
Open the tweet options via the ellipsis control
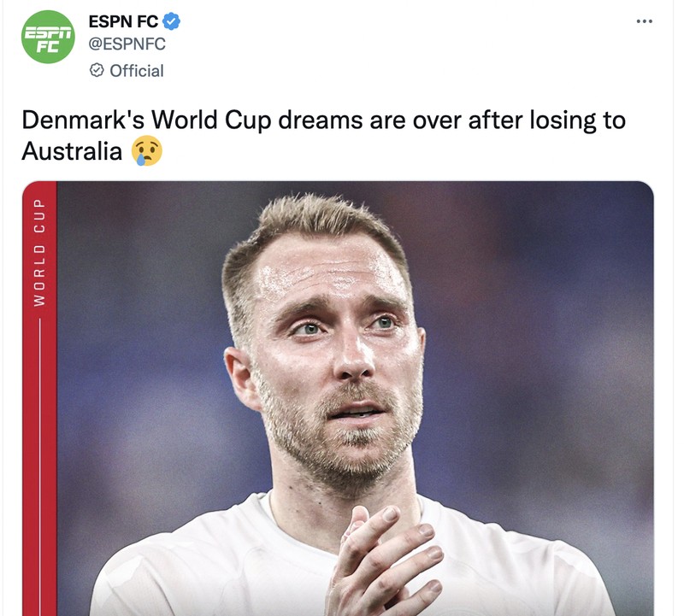[x=643, y=21]
